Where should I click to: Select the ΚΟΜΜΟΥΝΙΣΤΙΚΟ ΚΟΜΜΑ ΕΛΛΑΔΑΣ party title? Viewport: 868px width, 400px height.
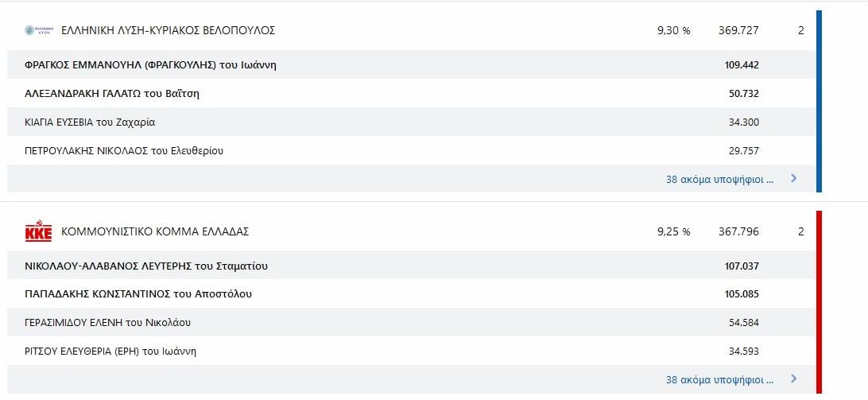(x=155, y=231)
